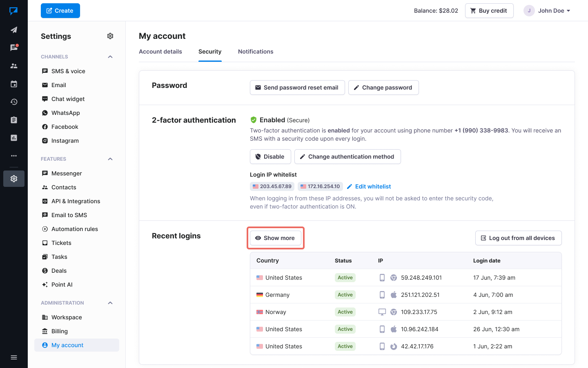The width and height of the screenshot is (588, 368).
Task: Click the Buy credit button
Action: tap(489, 11)
